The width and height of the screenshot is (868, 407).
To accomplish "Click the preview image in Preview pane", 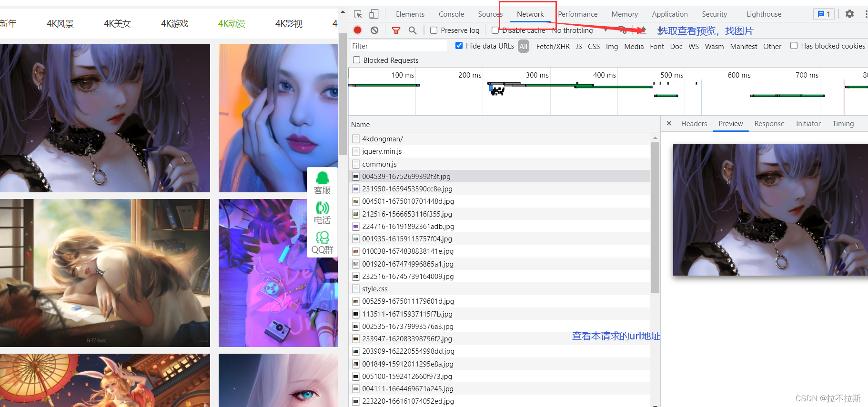I will click(770, 210).
